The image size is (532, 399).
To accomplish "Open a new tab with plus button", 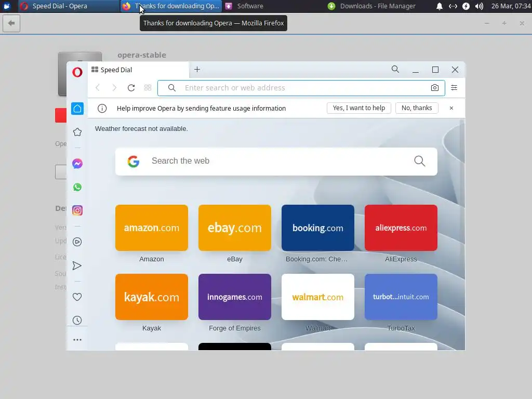I will coord(197,70).
